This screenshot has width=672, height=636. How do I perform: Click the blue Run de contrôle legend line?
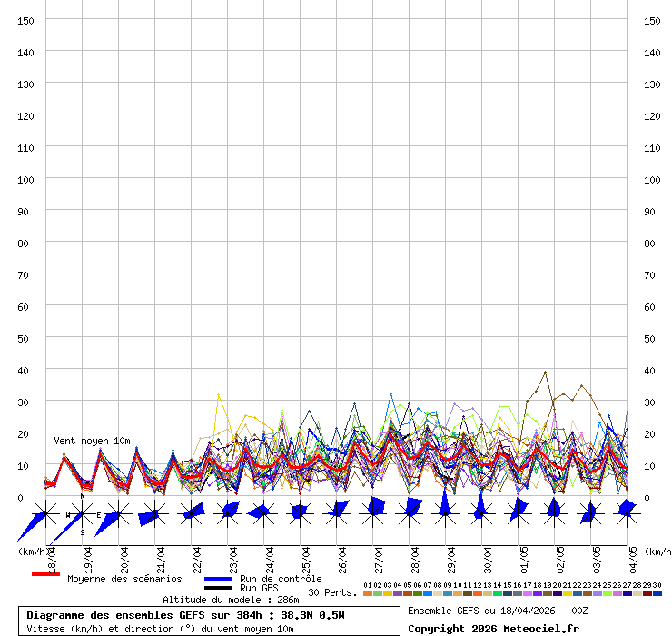click(x=218, y=579)
